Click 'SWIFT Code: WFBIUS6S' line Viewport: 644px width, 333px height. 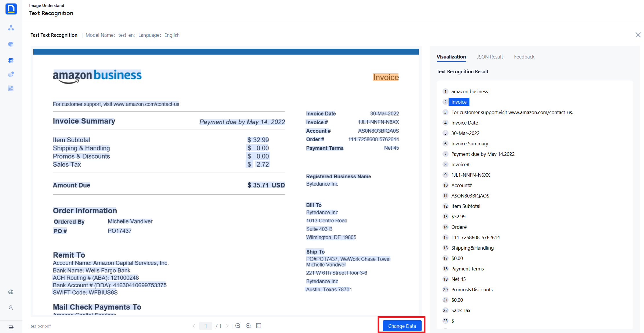coord(85,292)
